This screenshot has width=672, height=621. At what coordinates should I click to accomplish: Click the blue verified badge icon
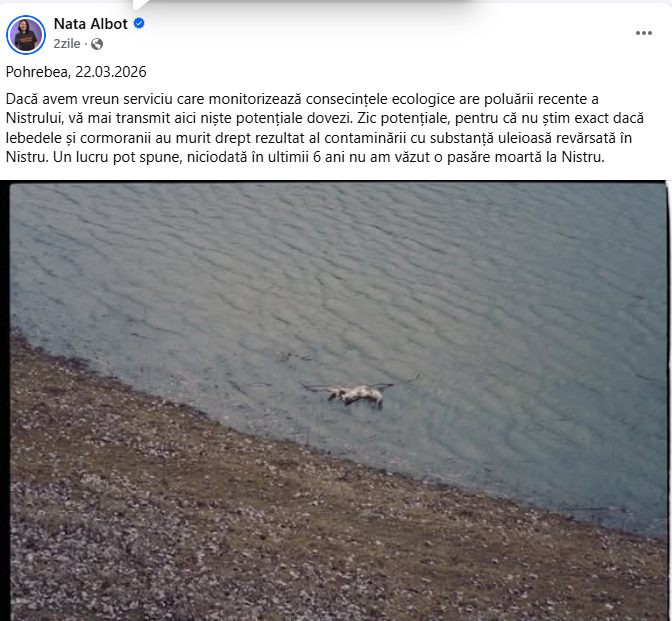click(x=139, y=23)
